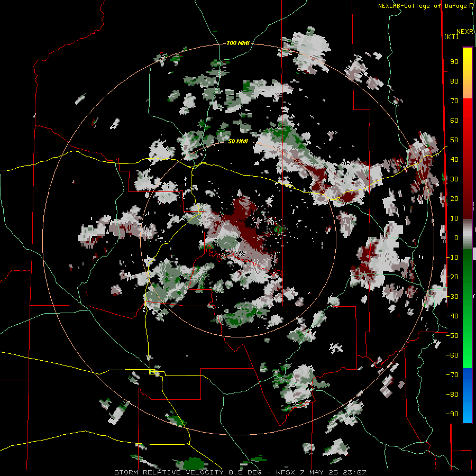
Task: Click the 70 value on the velocity scale
Action: point(454,101)
